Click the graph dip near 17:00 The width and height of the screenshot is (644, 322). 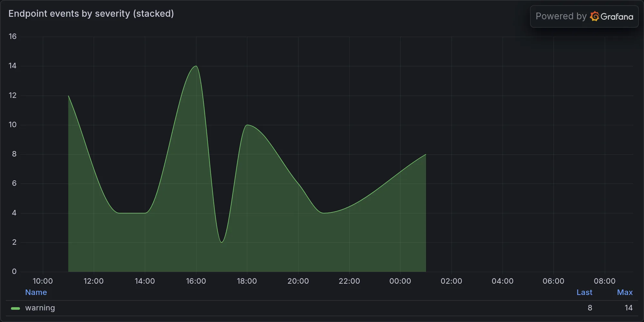pos(222,242)
